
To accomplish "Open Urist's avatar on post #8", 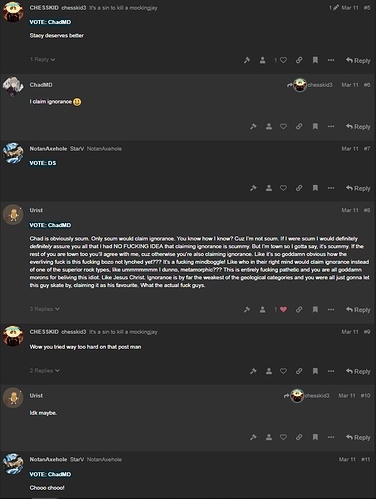I will [x=13, y=215].
